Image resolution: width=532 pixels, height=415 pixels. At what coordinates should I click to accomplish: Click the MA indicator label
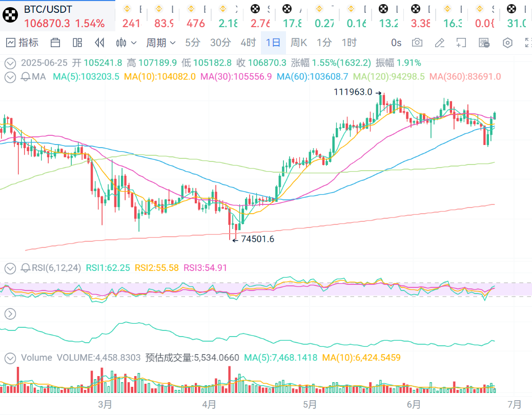[x=38, y=77]
